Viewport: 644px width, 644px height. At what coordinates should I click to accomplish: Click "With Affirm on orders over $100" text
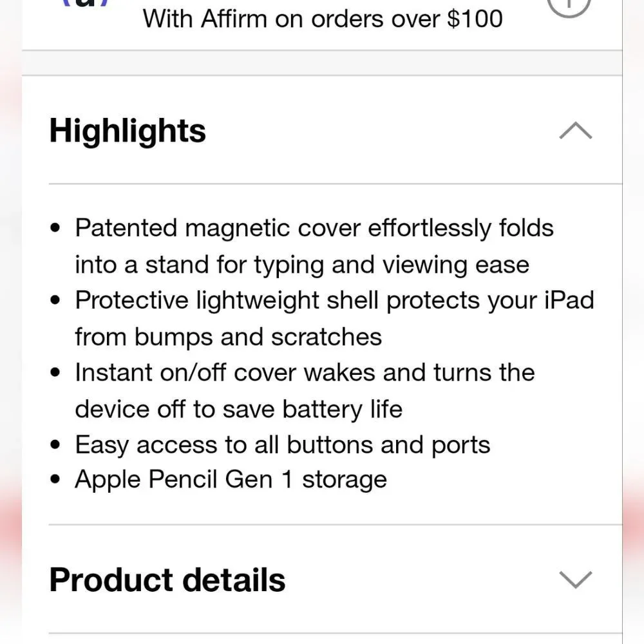click(x=323, y=19)
